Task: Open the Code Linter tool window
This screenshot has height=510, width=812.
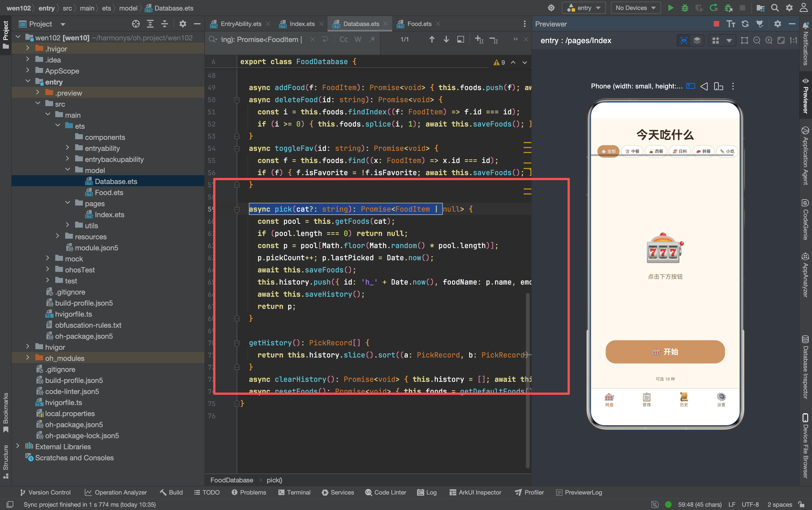Action: click(x=386, y=492)
